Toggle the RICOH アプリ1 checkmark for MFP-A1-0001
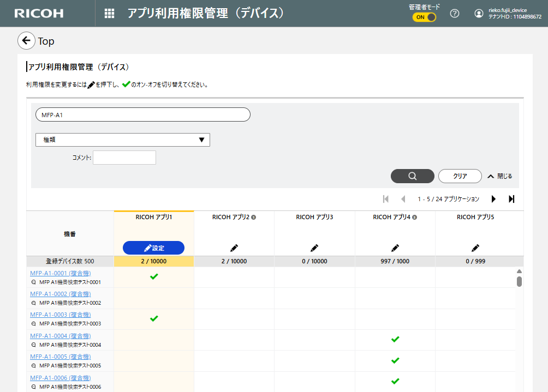This screenshot has height=392, width=548. tap(154, 277)
